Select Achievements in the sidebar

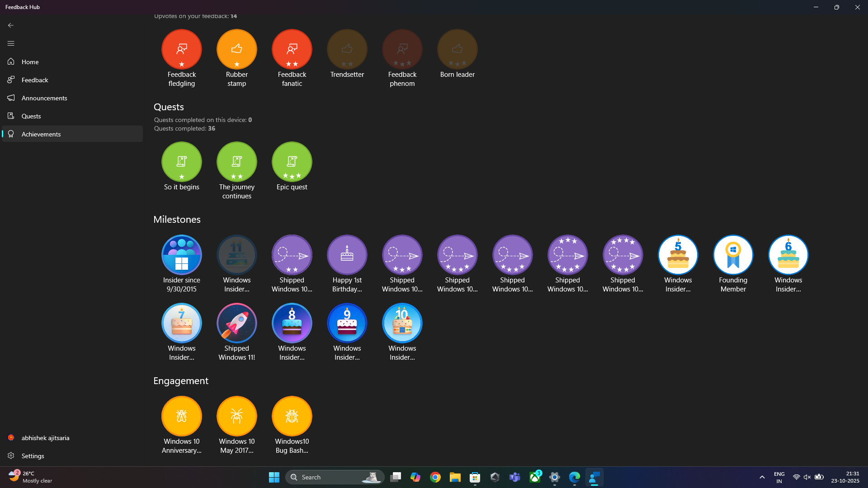pos(72,134)
